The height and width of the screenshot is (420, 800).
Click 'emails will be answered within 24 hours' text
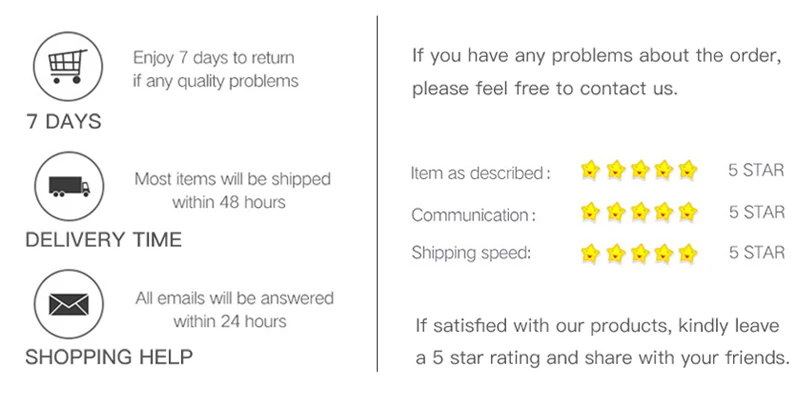point(245,310)
